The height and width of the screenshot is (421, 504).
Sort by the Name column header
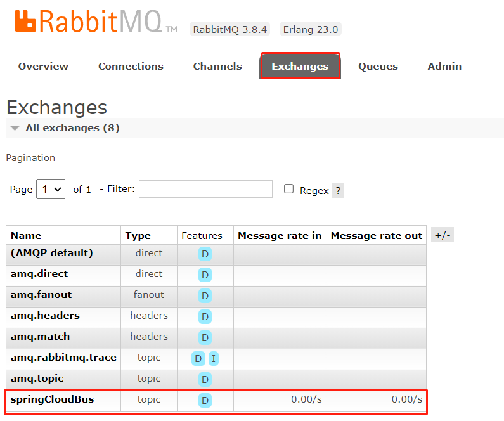tap(26, 236)
